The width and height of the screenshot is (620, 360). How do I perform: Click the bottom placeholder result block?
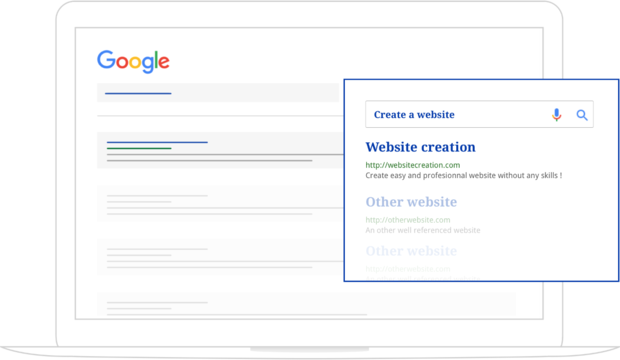306,304
